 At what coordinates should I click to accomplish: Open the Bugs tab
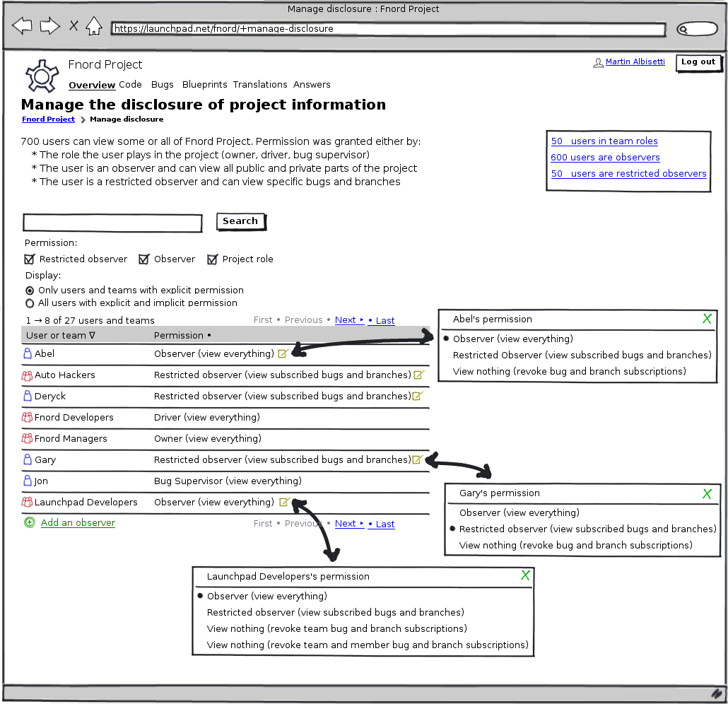(162, 85)
